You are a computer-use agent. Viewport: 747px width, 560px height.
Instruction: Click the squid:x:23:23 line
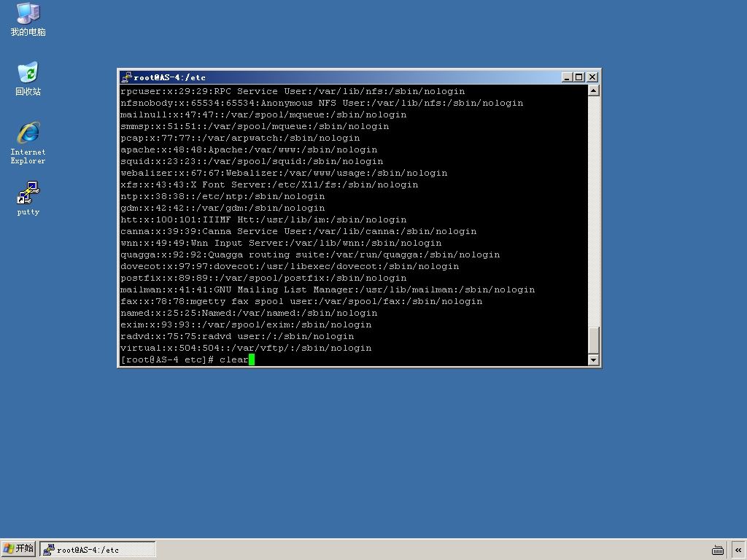pyautogui.click(x=252, y=161)
